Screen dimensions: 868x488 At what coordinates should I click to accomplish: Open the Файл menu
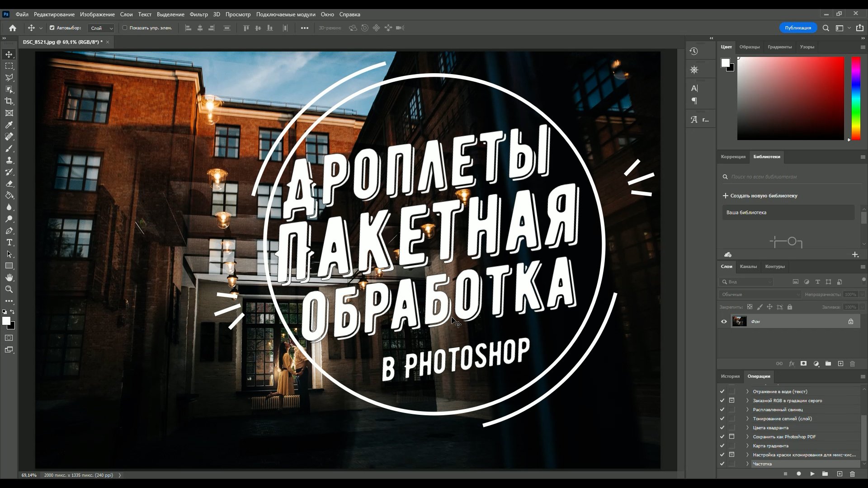coord(22,14)
